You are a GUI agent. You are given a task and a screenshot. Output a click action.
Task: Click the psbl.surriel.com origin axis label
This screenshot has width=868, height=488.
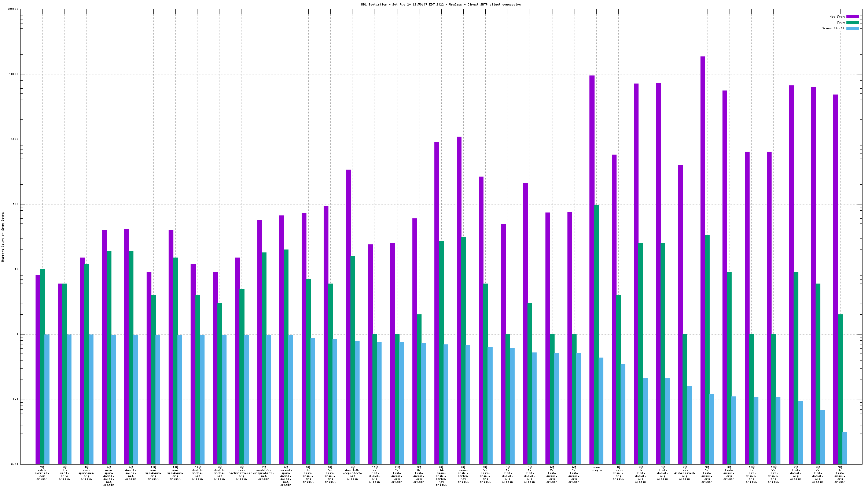click(x=42, y=473)
